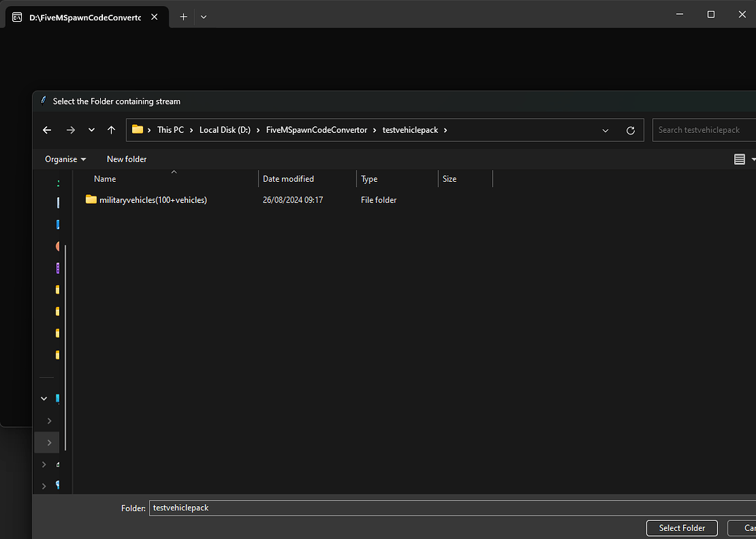Click inside the Folder name input field
The image size is (756, 539).
(292, 508)
